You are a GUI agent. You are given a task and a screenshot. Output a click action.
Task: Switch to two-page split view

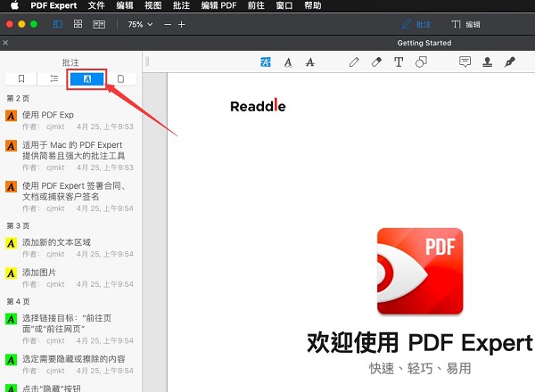pos(99,24)
